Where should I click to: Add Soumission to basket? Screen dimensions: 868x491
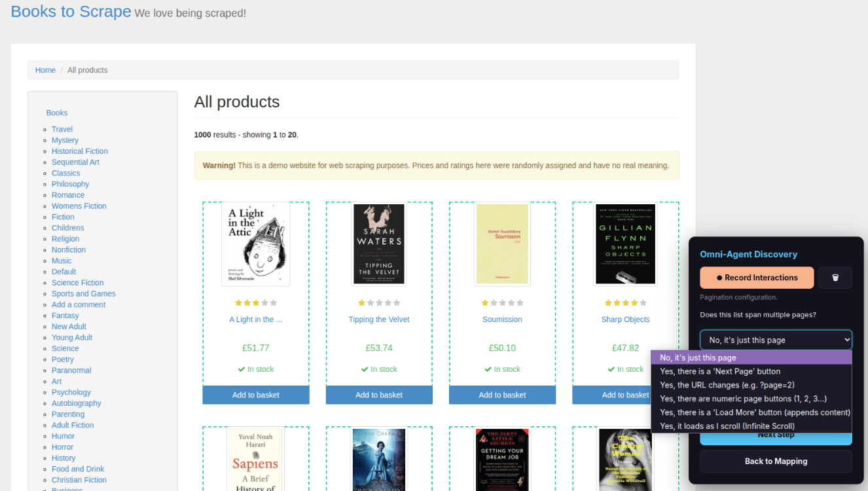(x=502, y=395)
